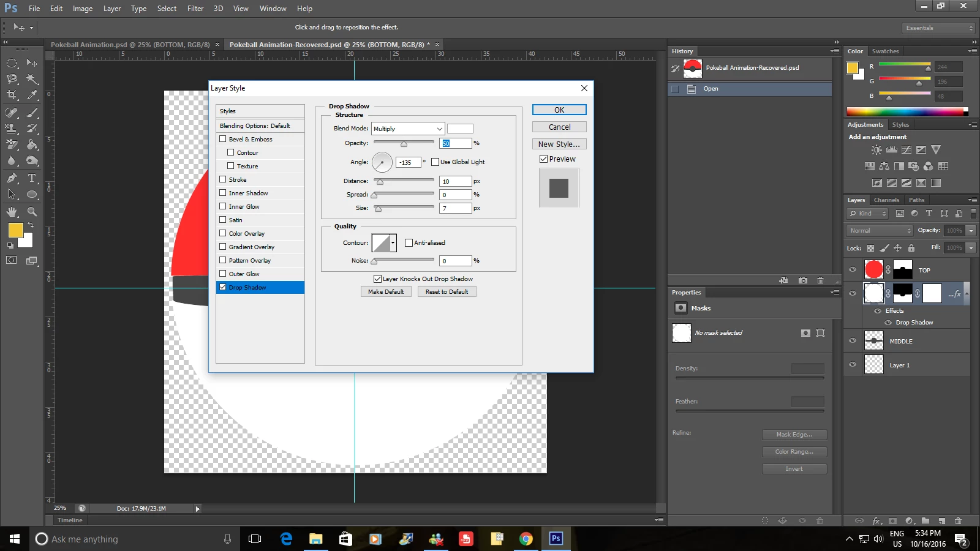Open the Contour picker dropdown arrow
This screenshot has width=980, height=551.
(393, 243)
